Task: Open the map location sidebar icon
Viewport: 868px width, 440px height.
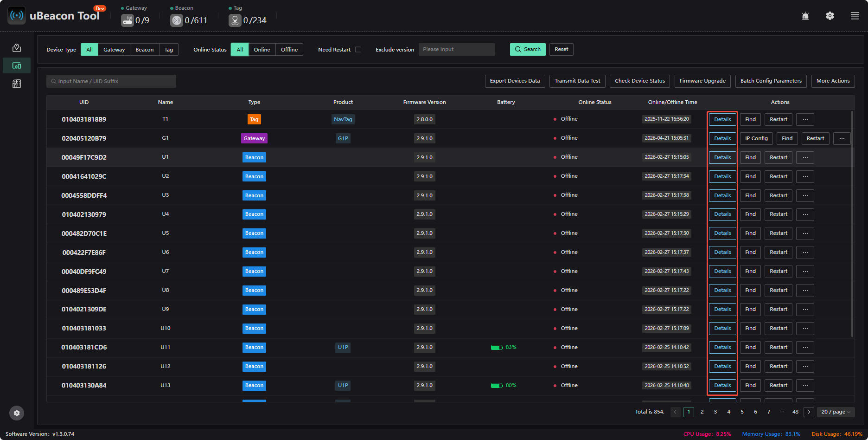Action: [17, 48]
